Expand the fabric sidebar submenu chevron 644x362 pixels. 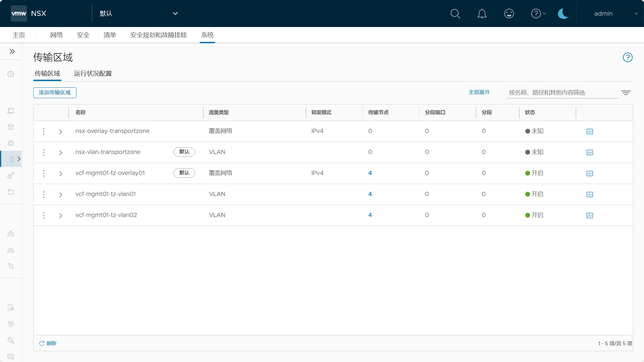coord(19,159)
